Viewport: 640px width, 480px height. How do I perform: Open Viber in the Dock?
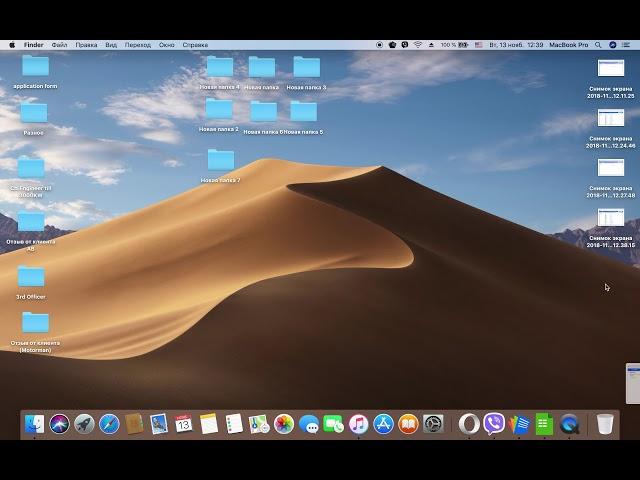[494, 424]
